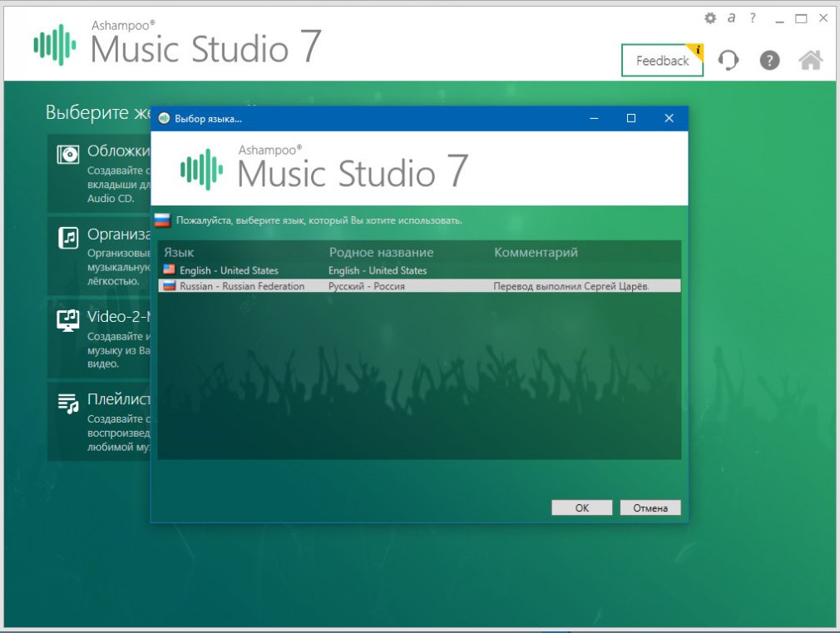Click the Обложки cover disc icon

(x=68, y=155)
